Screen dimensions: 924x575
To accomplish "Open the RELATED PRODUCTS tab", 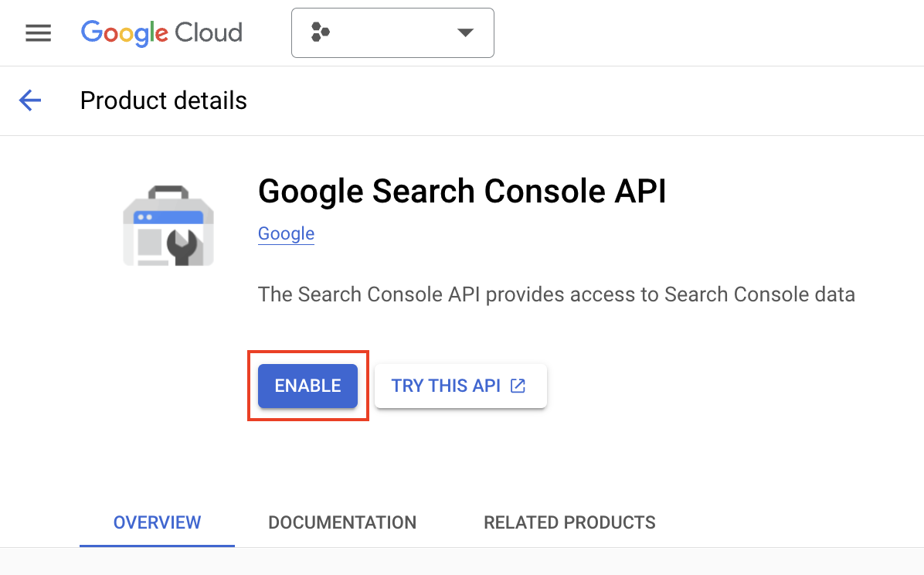I will coord(569,522).
